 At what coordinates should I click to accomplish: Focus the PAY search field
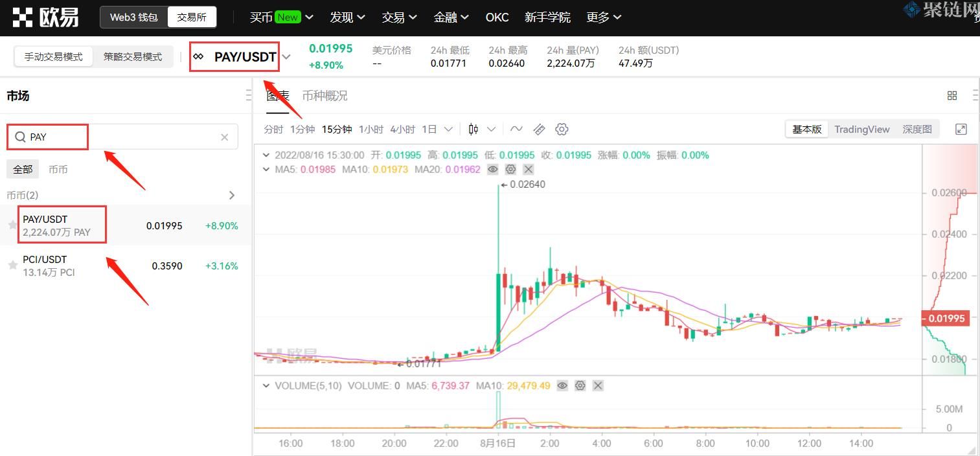tap(122, 137)
